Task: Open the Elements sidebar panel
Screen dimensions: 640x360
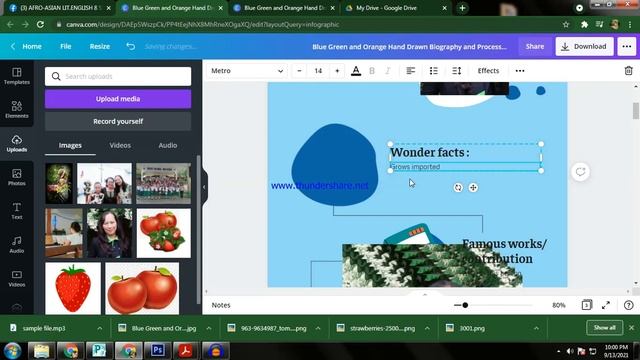Action: pos(17,110)
